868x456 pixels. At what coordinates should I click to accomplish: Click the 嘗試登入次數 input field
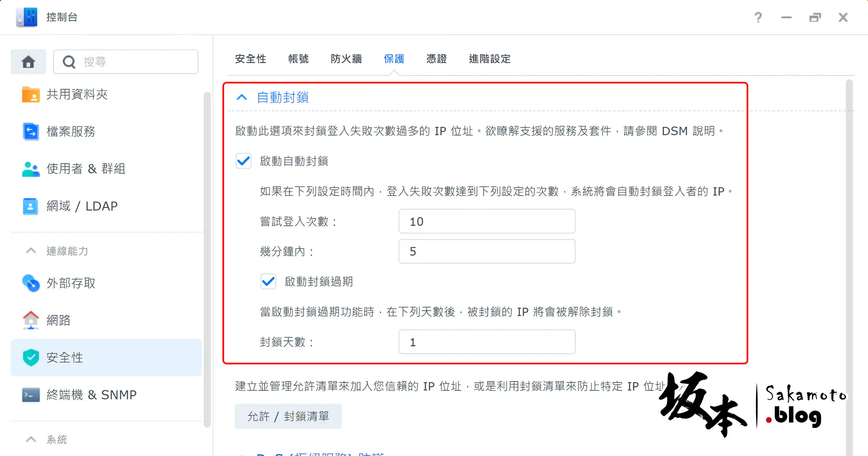pos(487,222)
